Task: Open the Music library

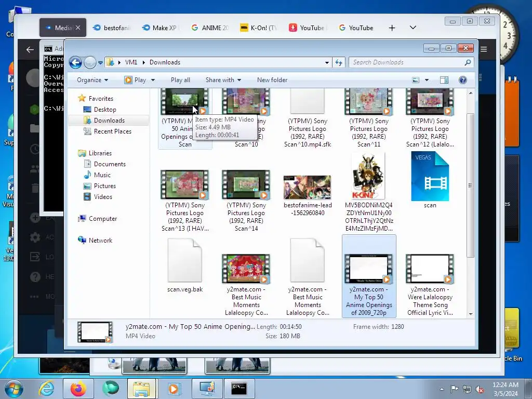Action: tap(102, 175)
